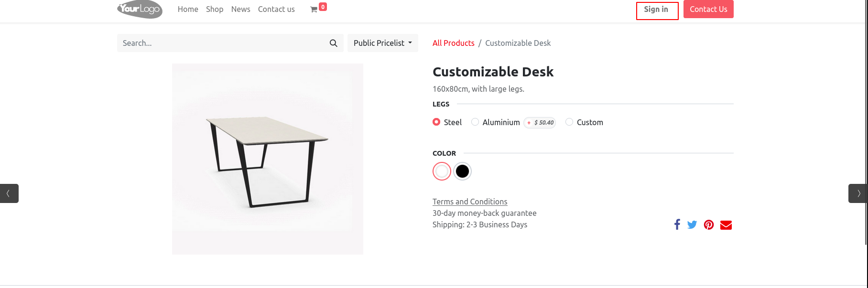Image resolution: width=868 pixels, height=288 pixels.
Task: Click the Sign in button
Action: coord(656,10)
